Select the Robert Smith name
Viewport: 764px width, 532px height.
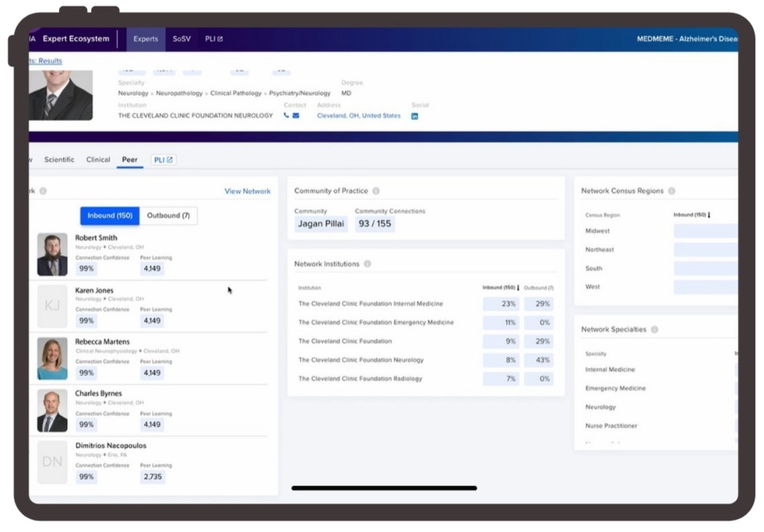(96, 237)
